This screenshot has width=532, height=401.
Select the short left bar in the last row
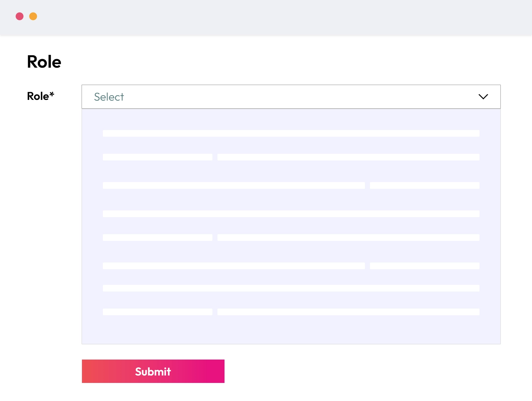click(x=157, y=312)
